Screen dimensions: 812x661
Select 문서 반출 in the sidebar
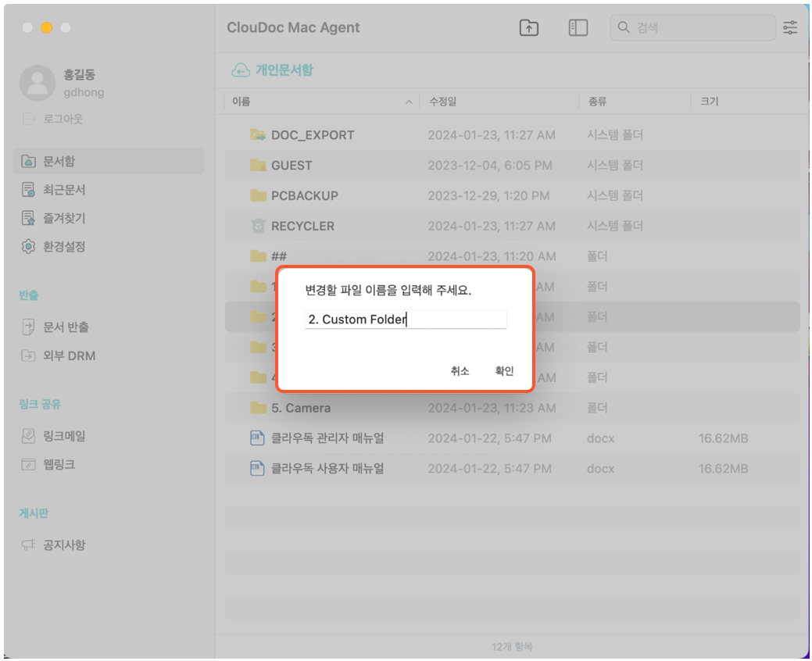tap(66, 327)
